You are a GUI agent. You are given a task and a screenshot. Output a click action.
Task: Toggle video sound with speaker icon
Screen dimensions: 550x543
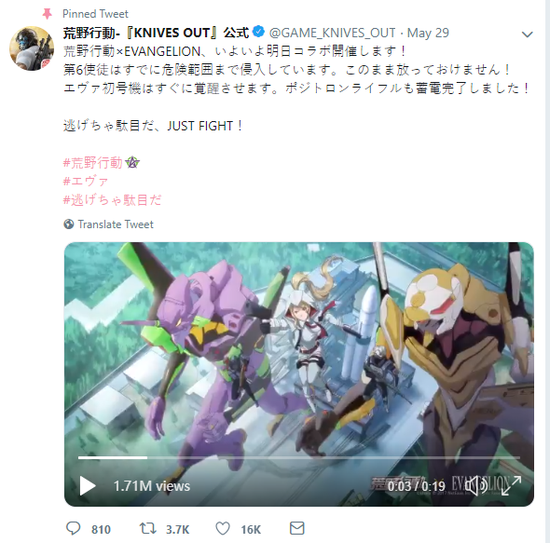click(x=476, y=485)
